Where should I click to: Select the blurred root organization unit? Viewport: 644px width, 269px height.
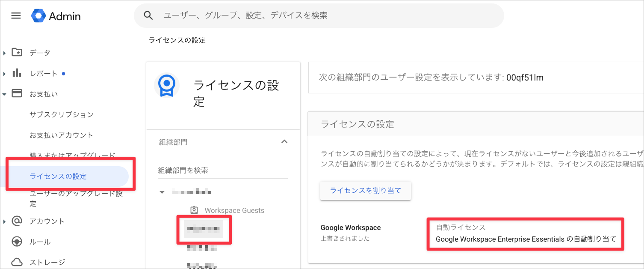coord(192,192)
